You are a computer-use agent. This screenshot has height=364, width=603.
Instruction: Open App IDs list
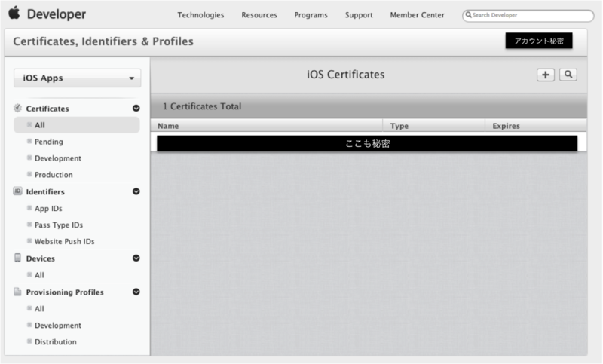click(48, 208)
